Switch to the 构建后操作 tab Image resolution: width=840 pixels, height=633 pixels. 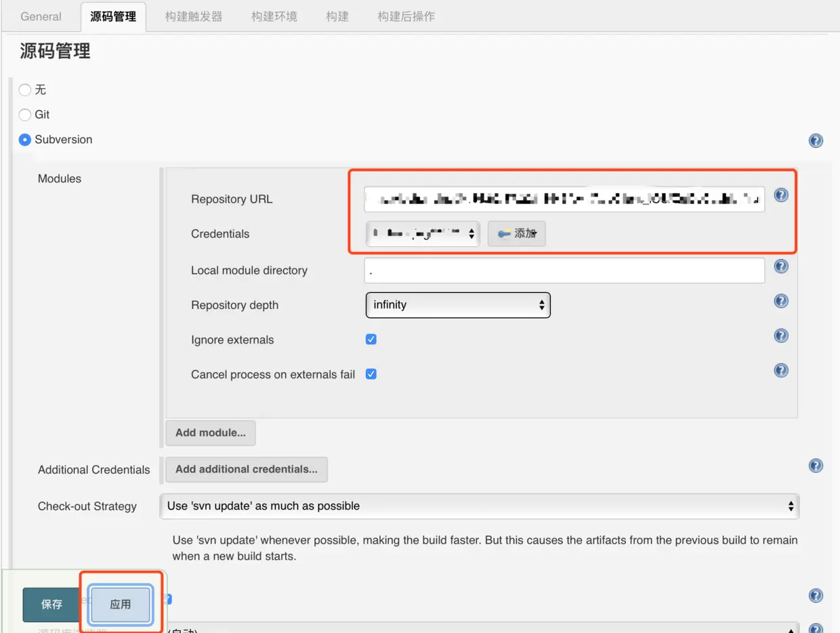pos(406,16)
